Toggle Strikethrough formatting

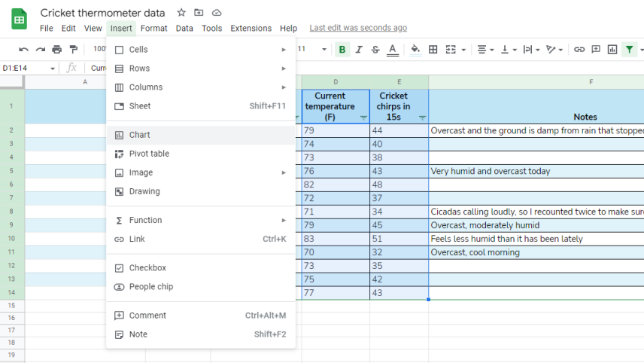375,50
